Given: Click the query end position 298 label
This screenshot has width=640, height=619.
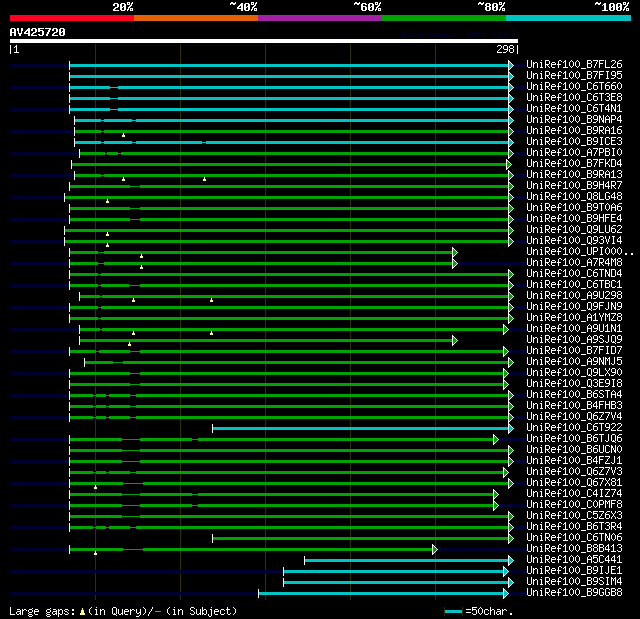Looking at the screenshot, I should pos(505,49).
